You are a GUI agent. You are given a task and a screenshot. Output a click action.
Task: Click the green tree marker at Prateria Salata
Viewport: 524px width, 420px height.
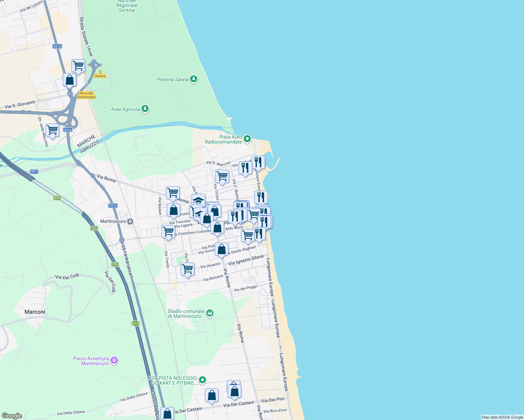tap(194, 79)
